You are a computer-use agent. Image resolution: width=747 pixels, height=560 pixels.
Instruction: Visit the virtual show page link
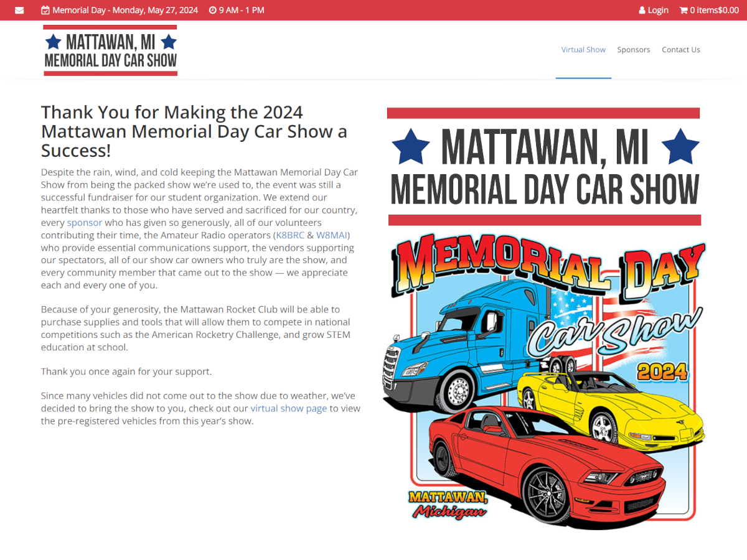[289, 408]
